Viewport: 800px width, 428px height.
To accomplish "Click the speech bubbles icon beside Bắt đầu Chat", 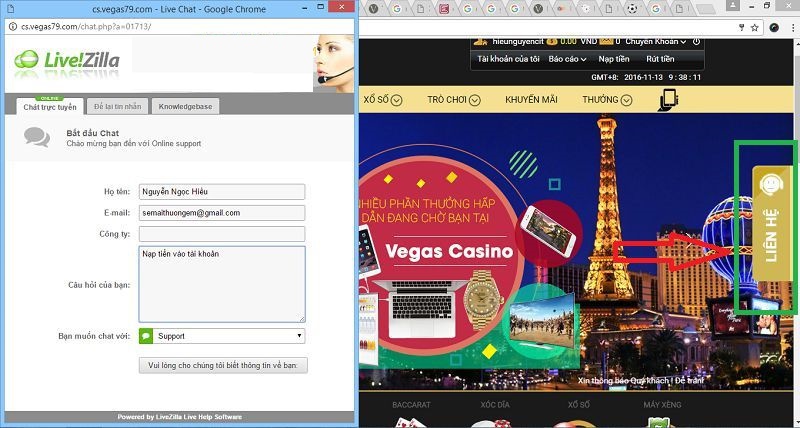I will (x=37, y=137).
